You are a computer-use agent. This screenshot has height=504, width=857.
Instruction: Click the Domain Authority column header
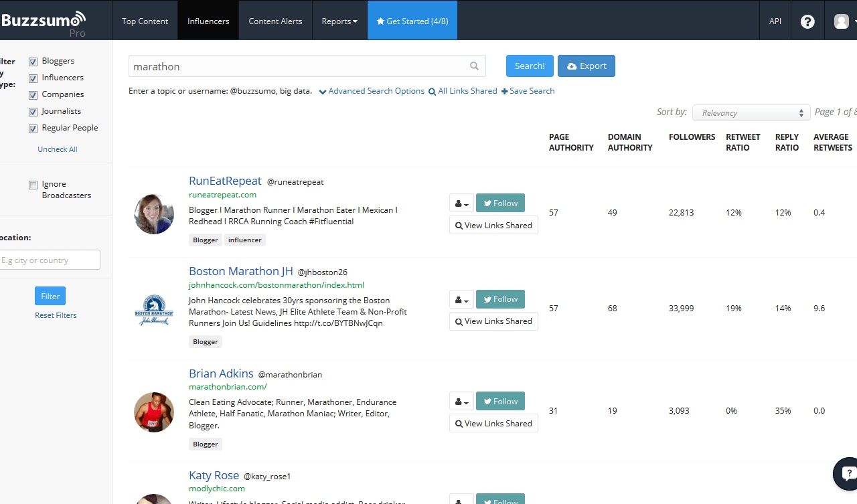coord(630,142)
